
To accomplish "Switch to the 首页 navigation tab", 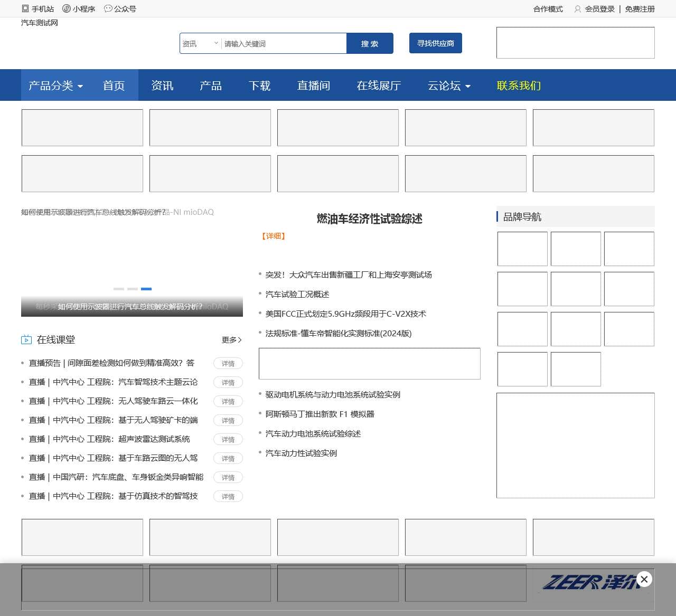I will pos(114,85).
